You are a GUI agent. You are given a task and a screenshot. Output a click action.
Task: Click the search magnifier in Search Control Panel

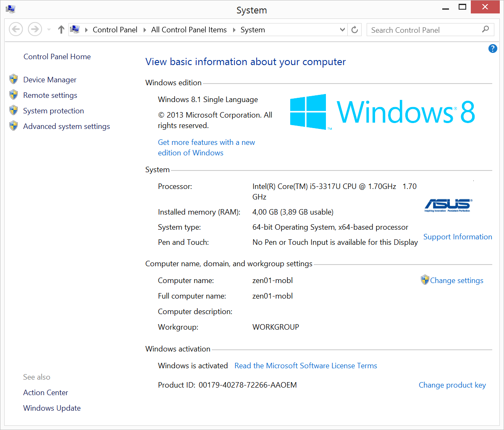point(485,29)
